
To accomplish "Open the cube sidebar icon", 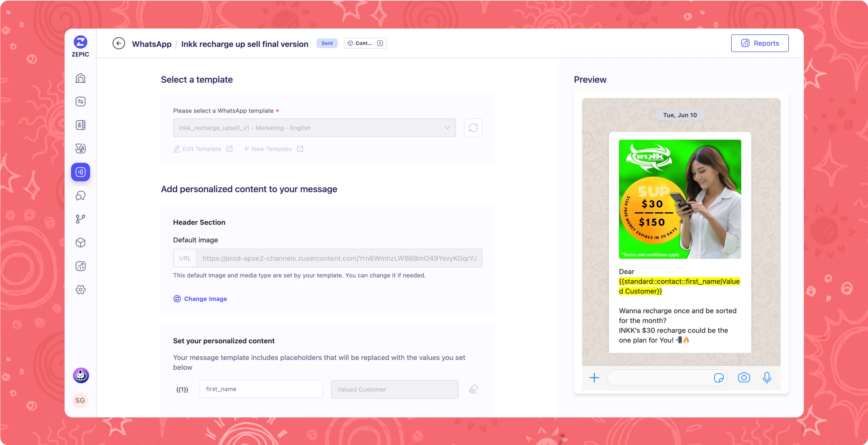I will tap(80, 243).
